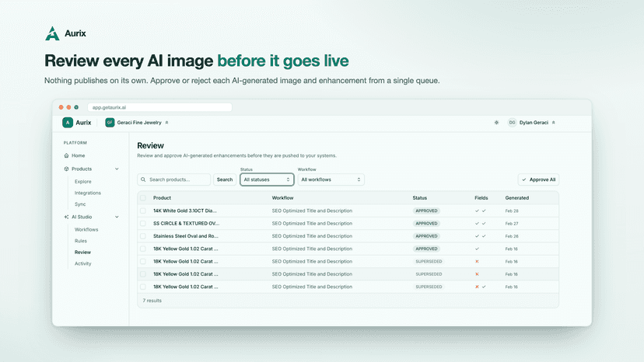Click the AI Studio sparkle icon
This screenshot has width=644, height=362.
[x=67, y=217]
